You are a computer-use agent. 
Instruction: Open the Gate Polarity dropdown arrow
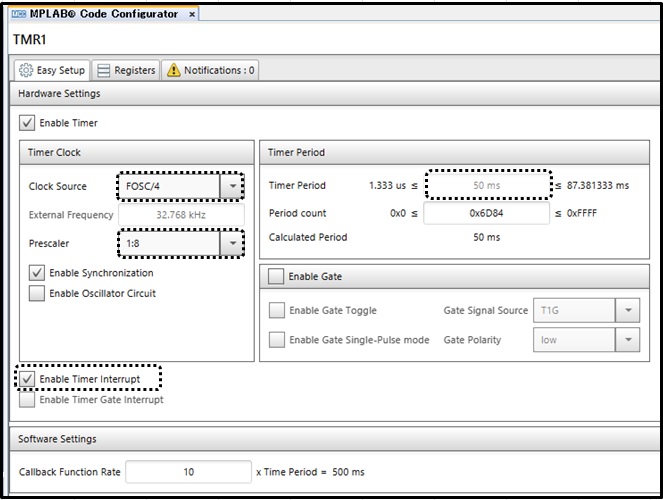[627, 340]
